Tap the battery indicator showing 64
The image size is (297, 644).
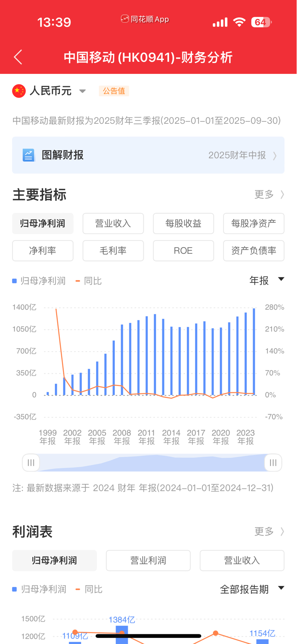click(261, 22)
